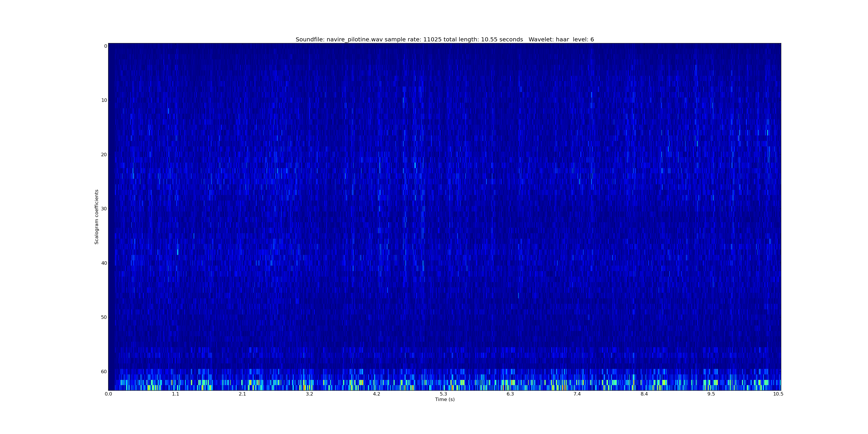The width and height of the screenshot is (868, 434).
Task: Click the 'Scalogram coefficients' y-axis label
Action: point(97,217)
